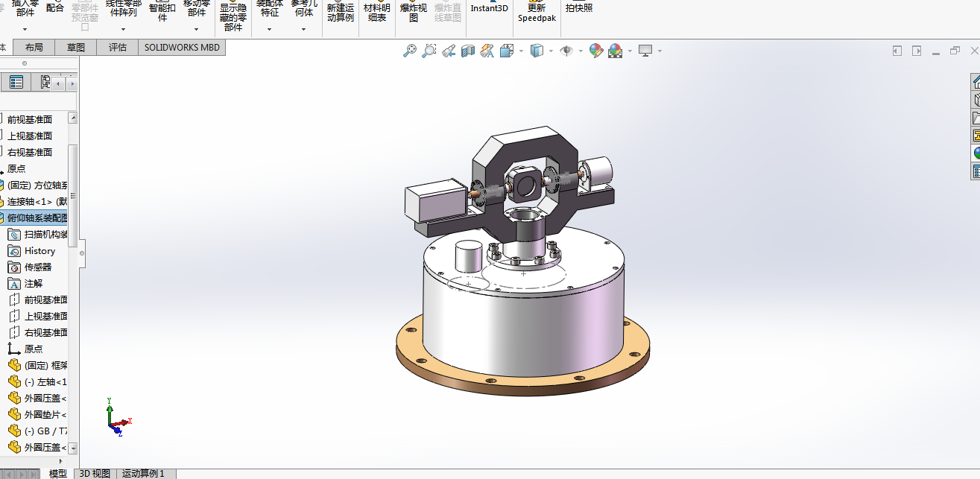Open the 运动算例1 bottom tab

[143, 473]
